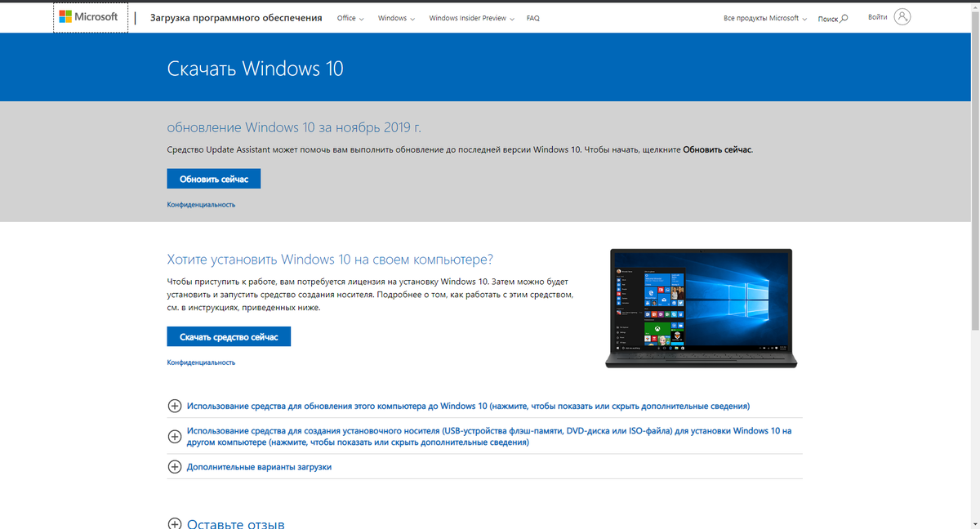The height and width of the screenshot is (529, 980).
Task: Click Загрузка программного обеспечения header link
Action: tap(235, 17)
